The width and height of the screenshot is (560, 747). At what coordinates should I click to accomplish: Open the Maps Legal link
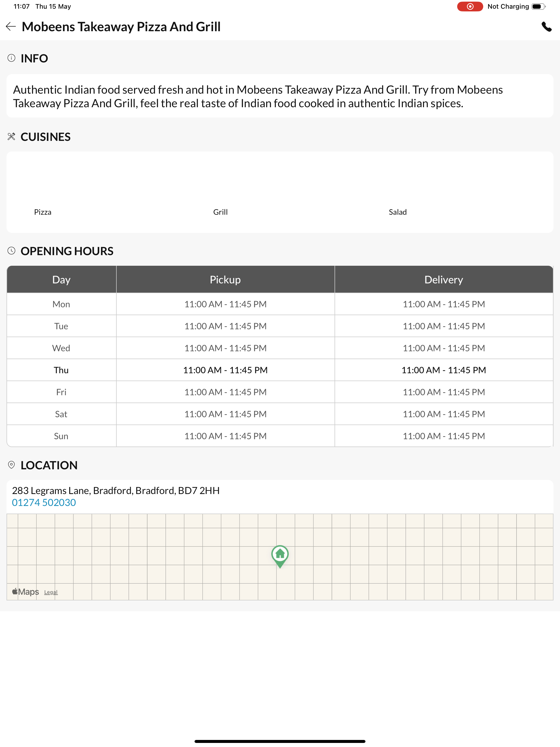[x=51, y=592]
